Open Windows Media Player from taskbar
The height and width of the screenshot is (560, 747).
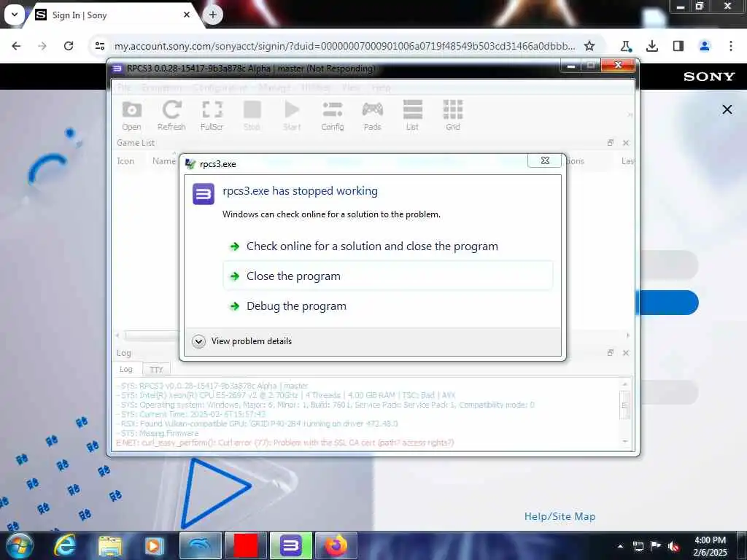tap(154, 545)
